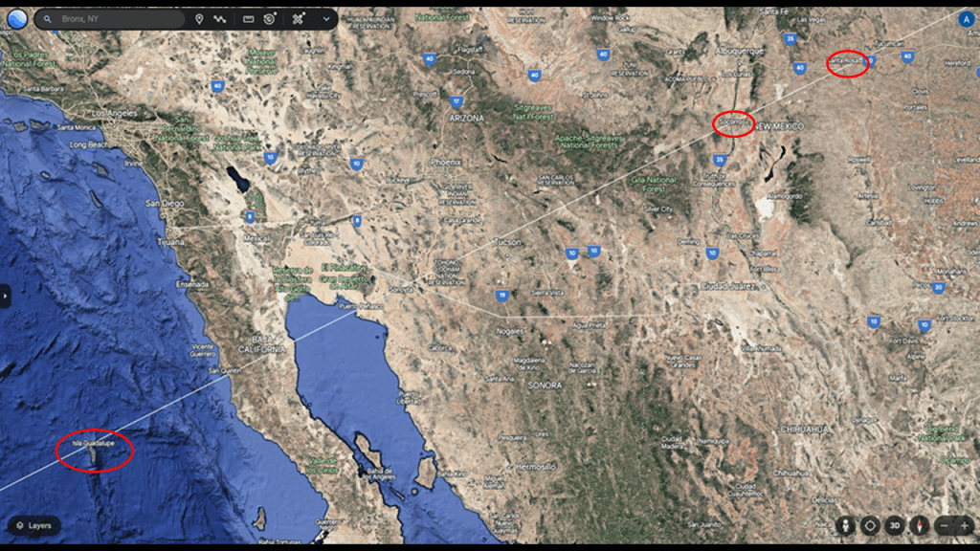Toggle 3D view mode
The width and height of the screenshot is (980, 551).
point(895,526)
